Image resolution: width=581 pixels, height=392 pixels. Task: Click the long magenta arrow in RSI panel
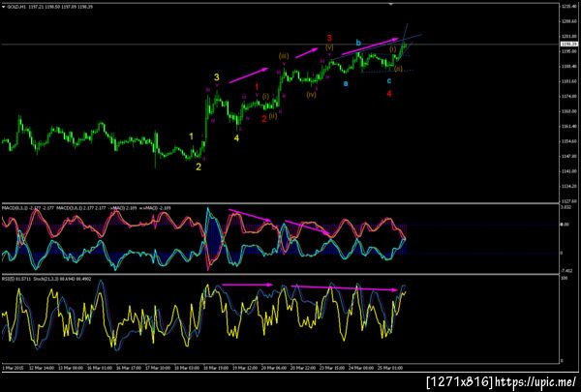(x=345, y=287)
